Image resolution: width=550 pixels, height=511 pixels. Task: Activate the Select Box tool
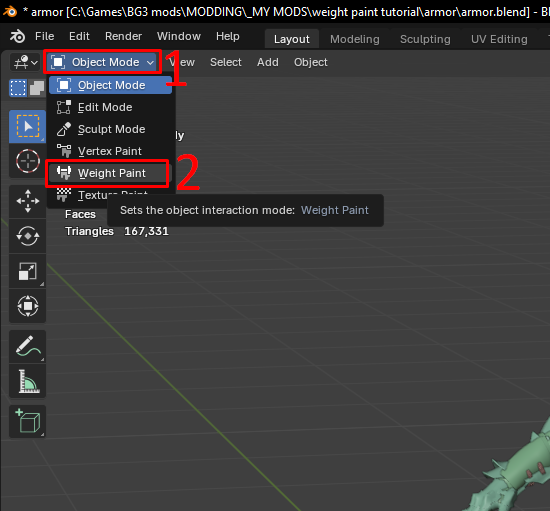[28, 126]
